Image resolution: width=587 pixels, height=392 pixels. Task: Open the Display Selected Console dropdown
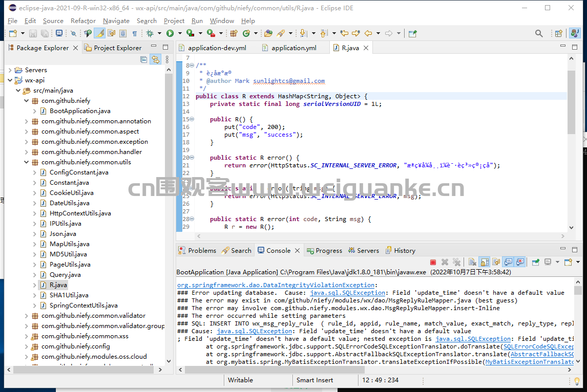pos(557,262)
